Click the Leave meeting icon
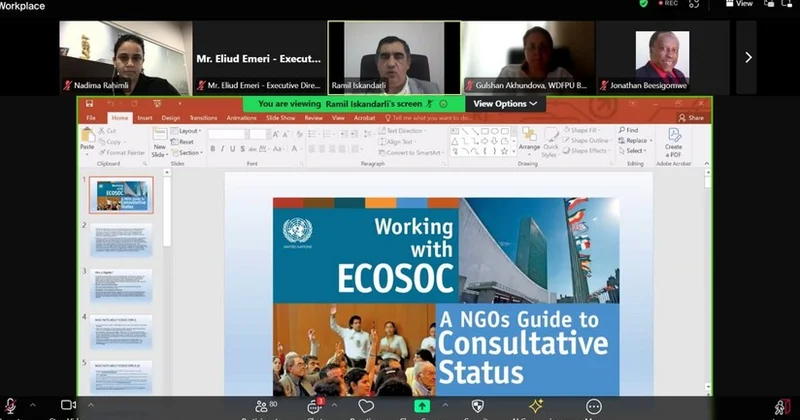Viewport: 800px width, 420px height. pyautogui.click(x=782, y=407)
